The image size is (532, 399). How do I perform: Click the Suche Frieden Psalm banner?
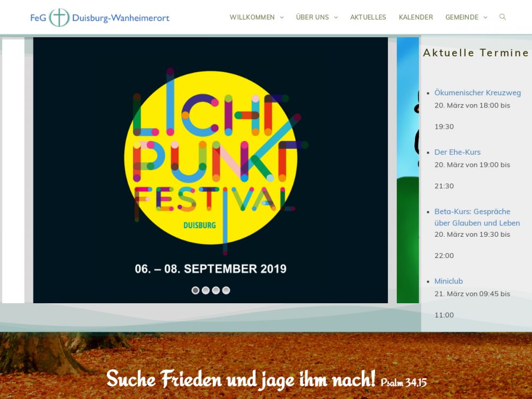(266, 379)
